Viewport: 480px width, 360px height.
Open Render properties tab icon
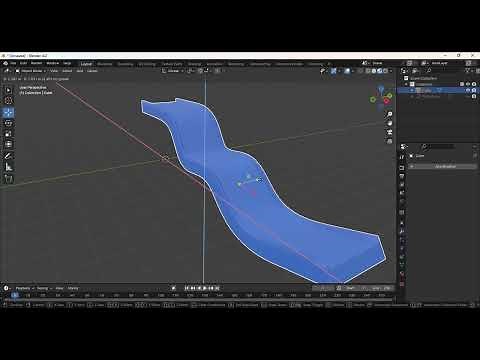(x=402, y=168)
